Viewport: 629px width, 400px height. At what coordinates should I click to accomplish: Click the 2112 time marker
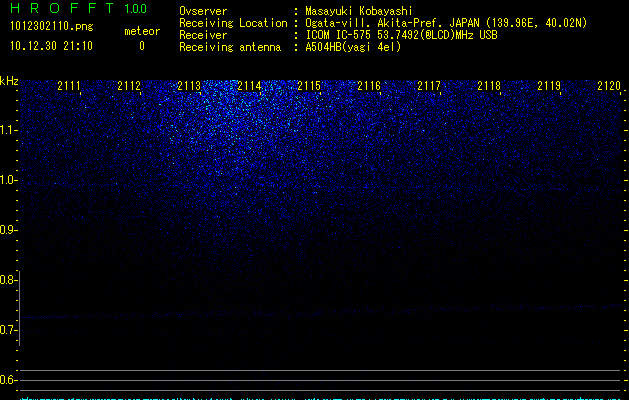(x=129, y=86)
